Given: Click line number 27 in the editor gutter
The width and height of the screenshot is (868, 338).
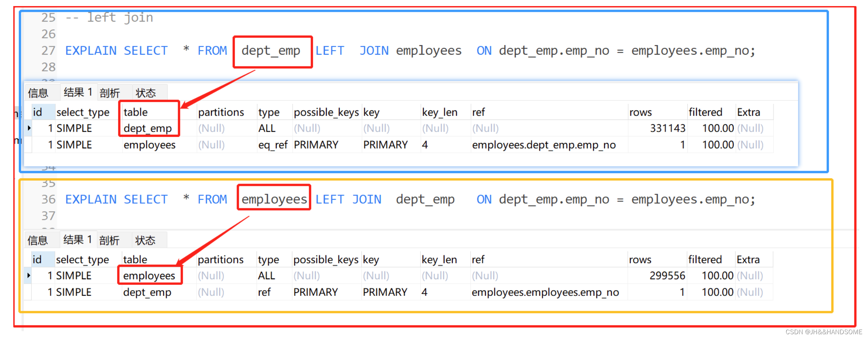Looking at the screenshot, I should (x=48, y=50).
